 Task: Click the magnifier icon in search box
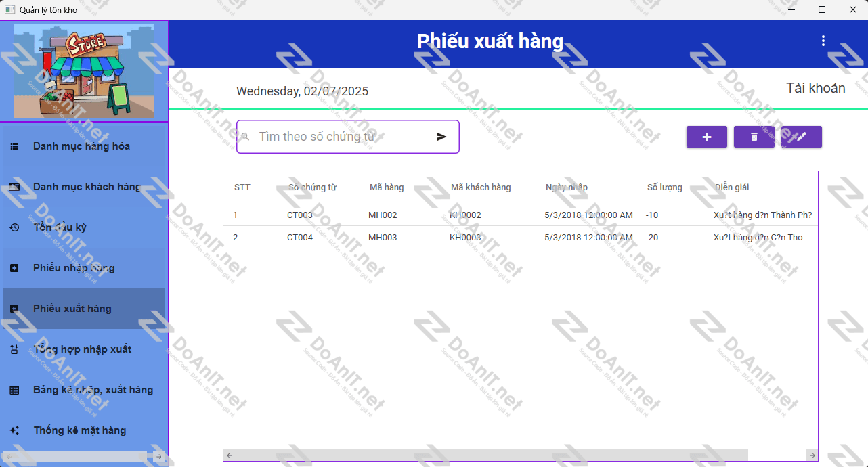(x=246, y=137)
